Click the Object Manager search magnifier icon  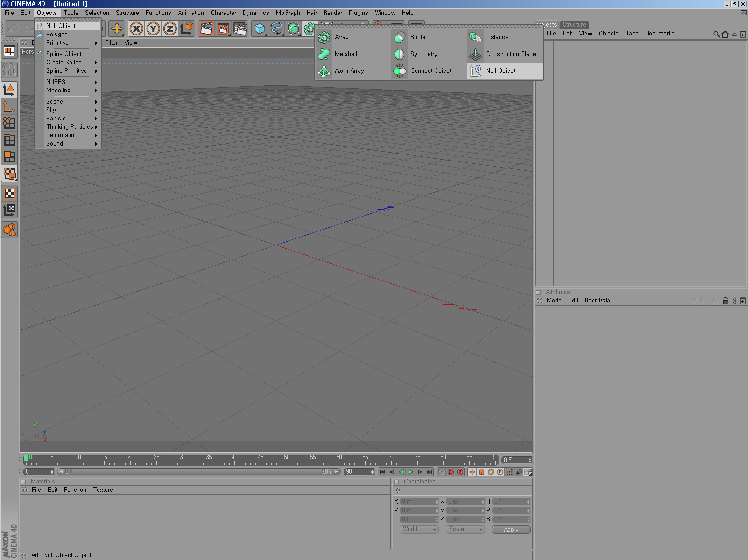(717, 34)
